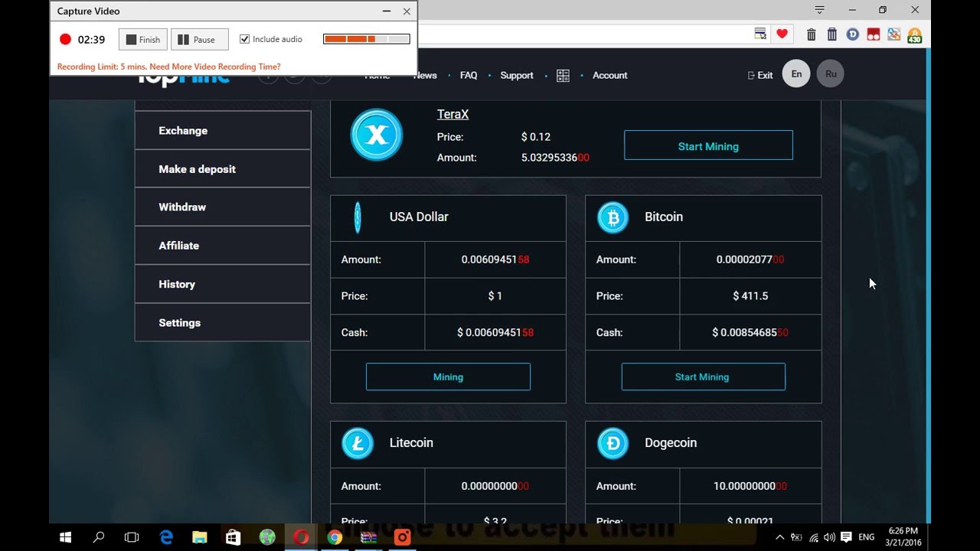Click the Dogecoin coin icon
The height and width of the screenshot is (551, 980).
(x=612, y=443)
